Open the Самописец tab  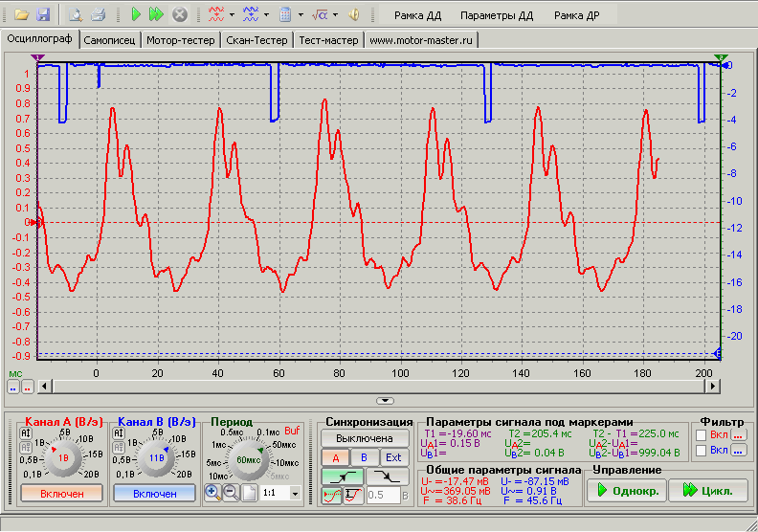coord(110,40)
